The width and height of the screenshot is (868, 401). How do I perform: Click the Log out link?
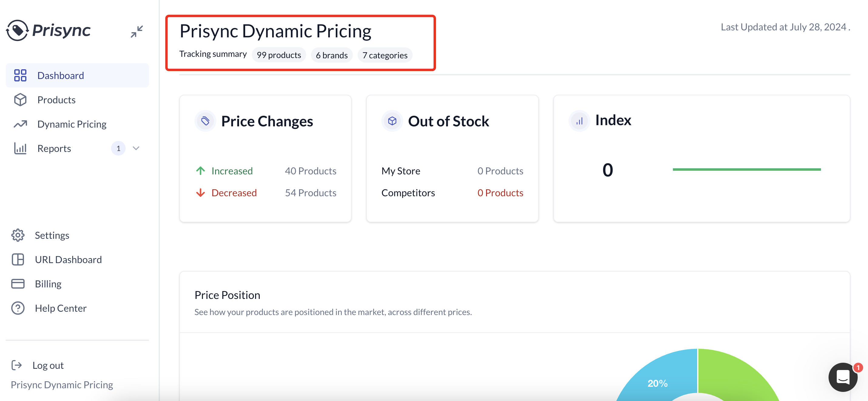pos(48,365)
